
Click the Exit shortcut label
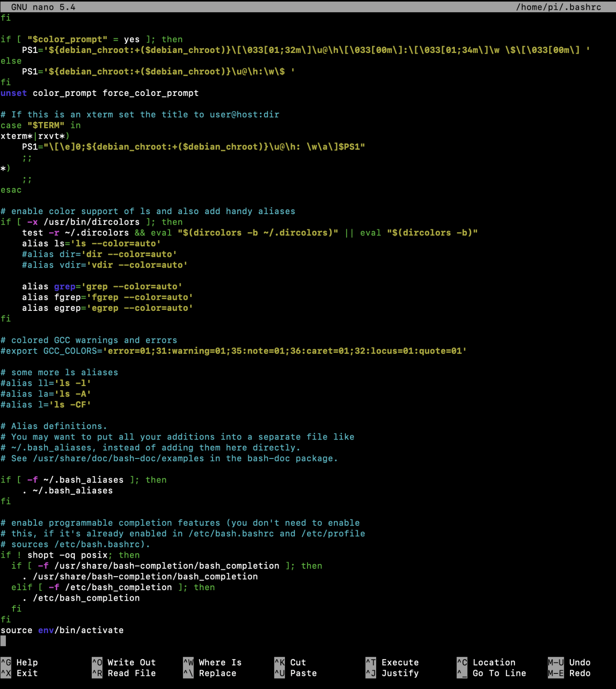pos(19,673)
